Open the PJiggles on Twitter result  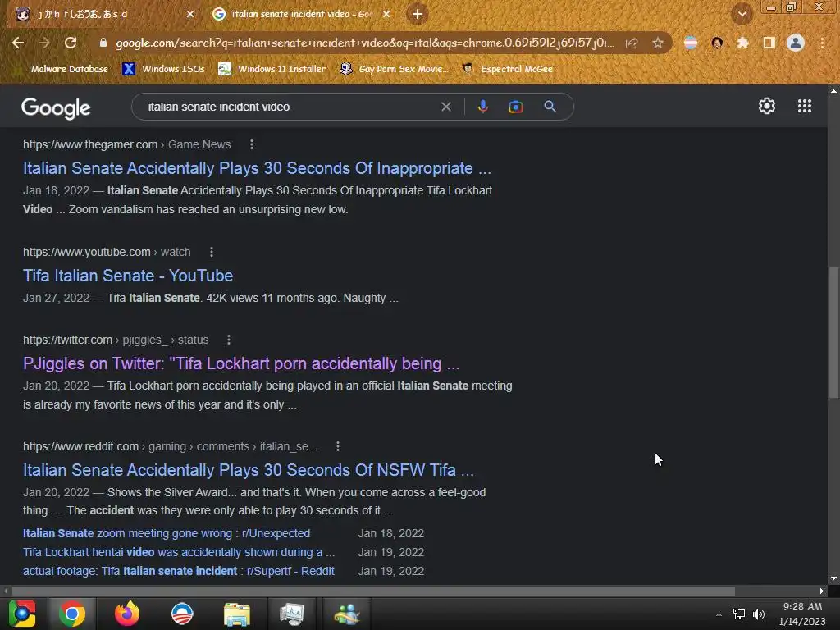[x=241, y=363]
